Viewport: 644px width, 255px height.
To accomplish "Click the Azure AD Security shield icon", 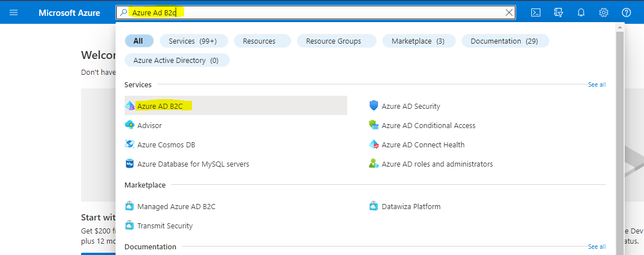I will [x=374, y=106].
